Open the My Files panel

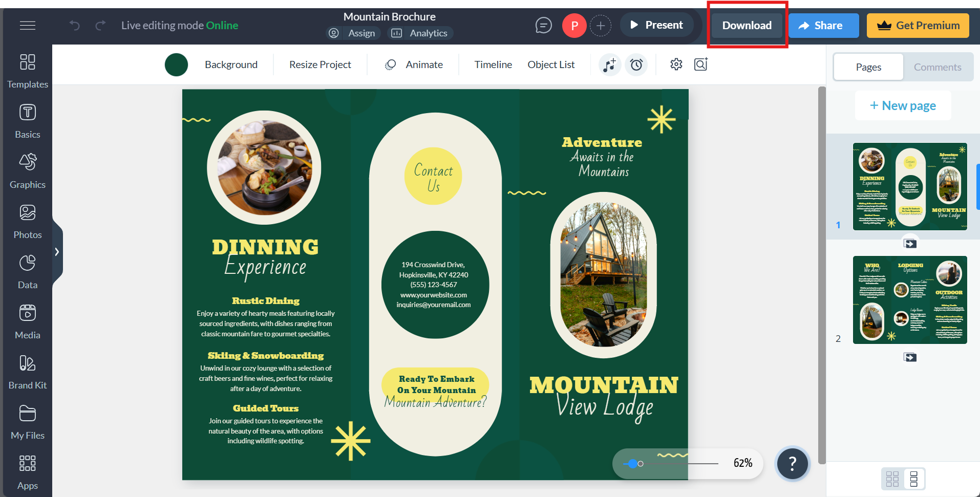(28, 422)
